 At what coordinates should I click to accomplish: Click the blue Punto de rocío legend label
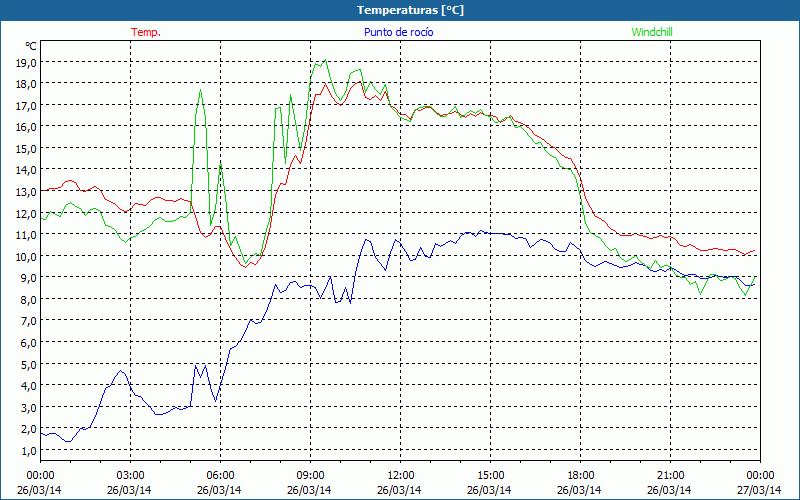[x=398, y=32]
